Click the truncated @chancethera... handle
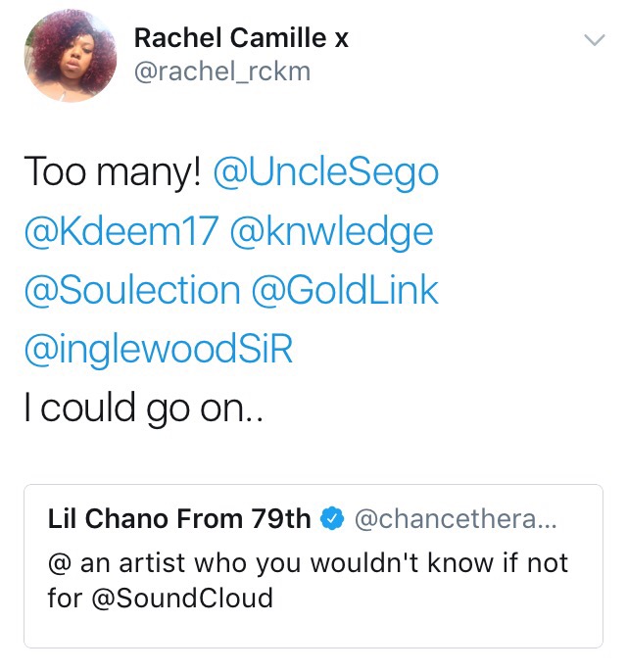The height and width of the screenshot is (672, 627). (455, 519)
